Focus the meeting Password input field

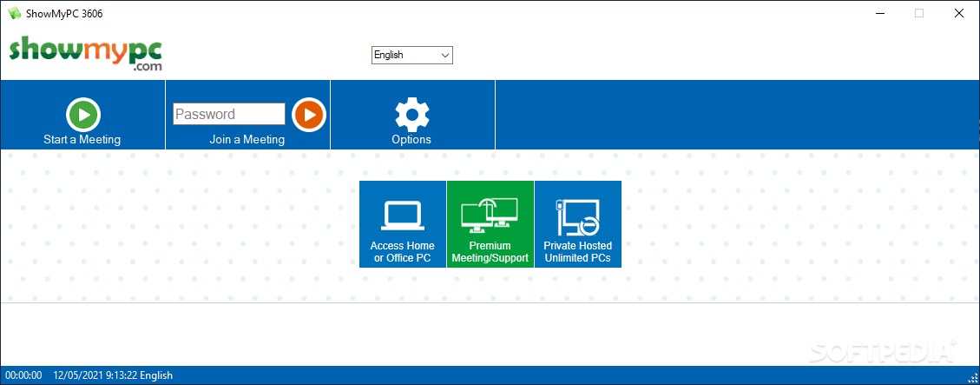(229, 114)
